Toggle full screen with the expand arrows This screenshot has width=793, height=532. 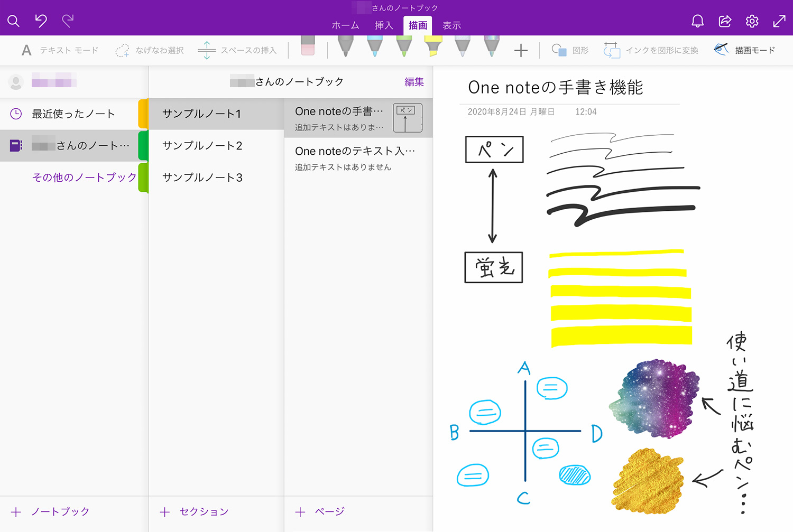(779, 21)
